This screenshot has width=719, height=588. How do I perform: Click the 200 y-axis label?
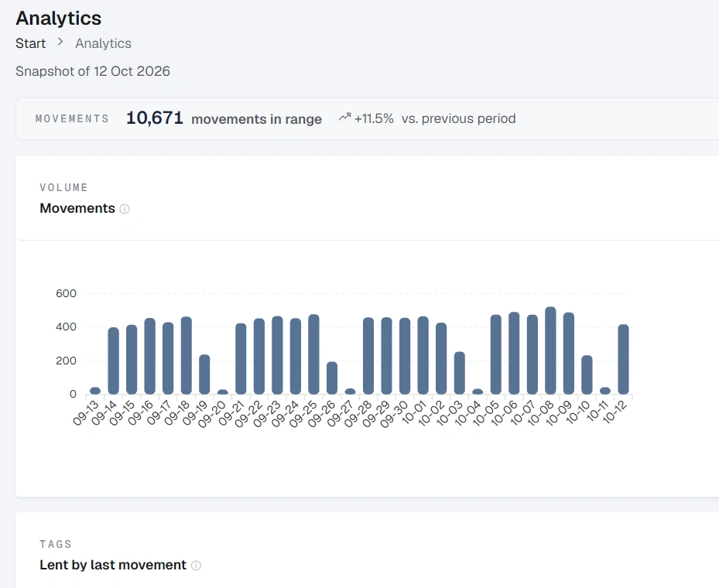[x=66, y=361]
